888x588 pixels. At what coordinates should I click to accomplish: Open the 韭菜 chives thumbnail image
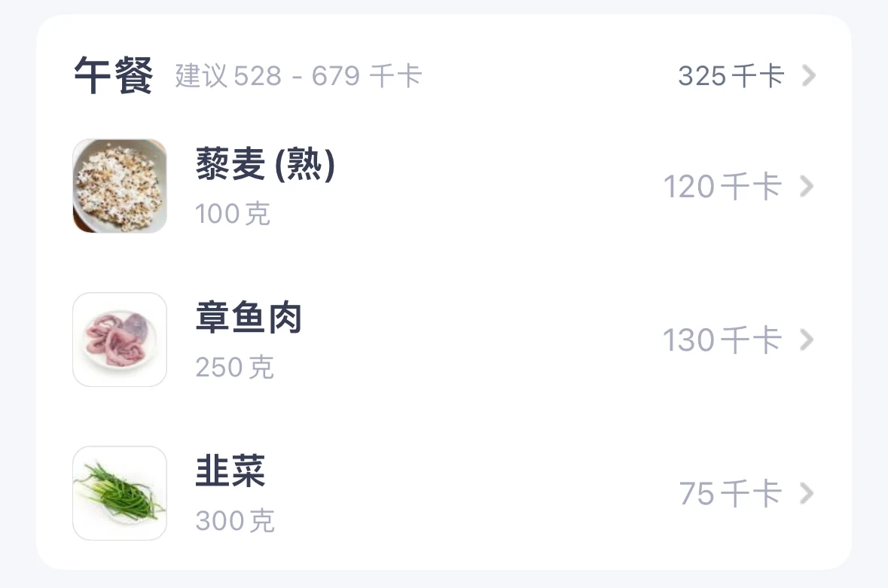pyautogui.click(x=120, y=493)
